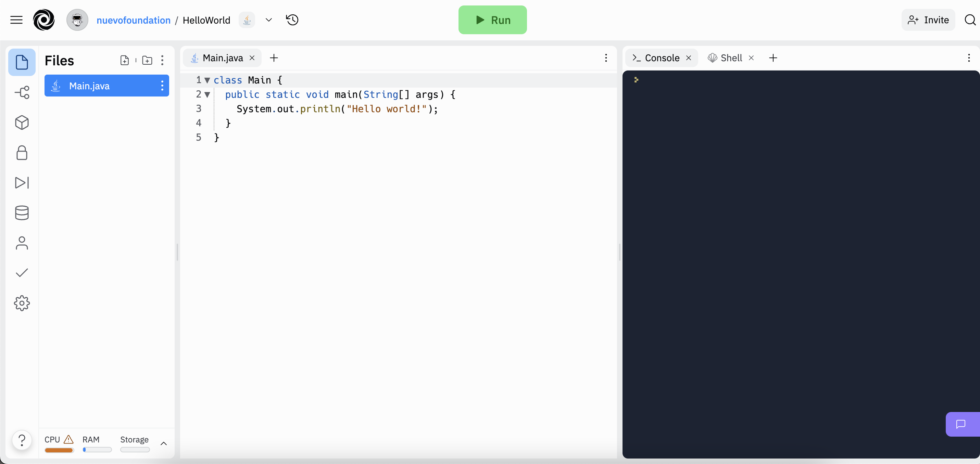The height and width of the screenshot is (464, 980).
Task: Click the Account/person icon
Action: click(x=22, y=243)
